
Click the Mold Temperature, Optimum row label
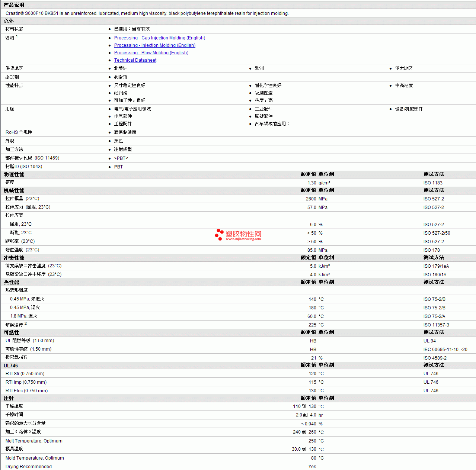point(35,458)
